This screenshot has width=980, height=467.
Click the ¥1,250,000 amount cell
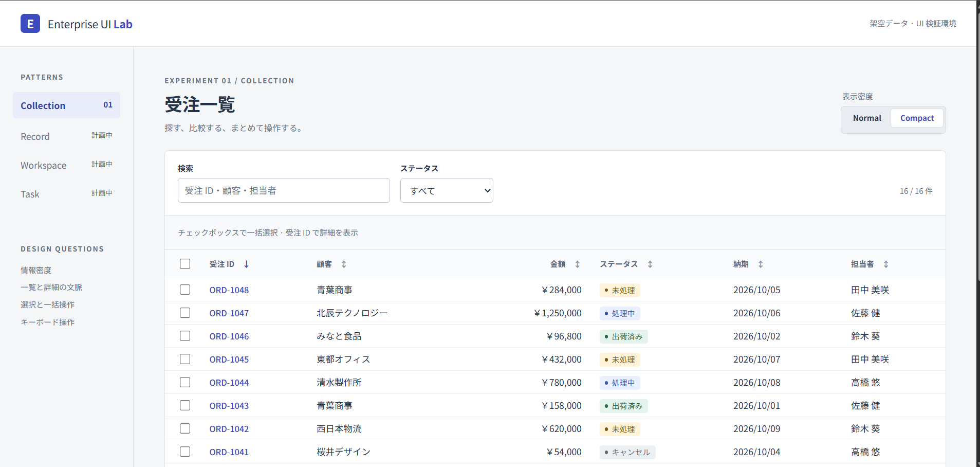pyautogui.click(x=558, y=313)
